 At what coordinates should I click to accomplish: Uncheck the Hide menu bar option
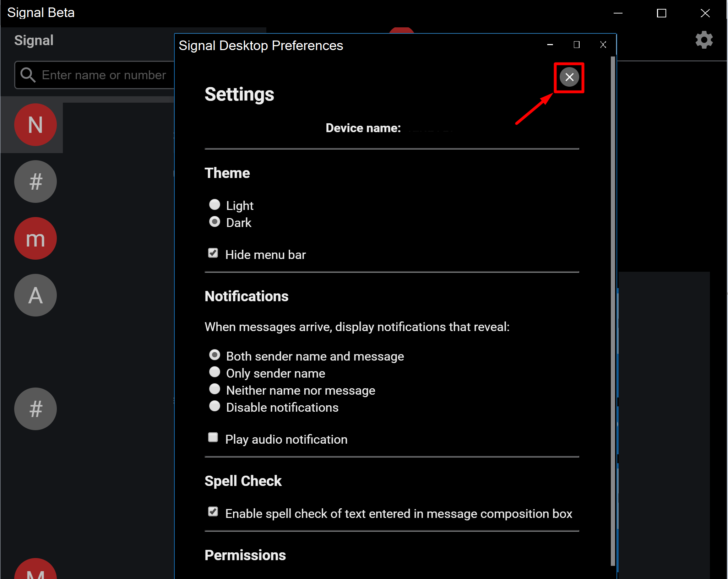[213, 253]
